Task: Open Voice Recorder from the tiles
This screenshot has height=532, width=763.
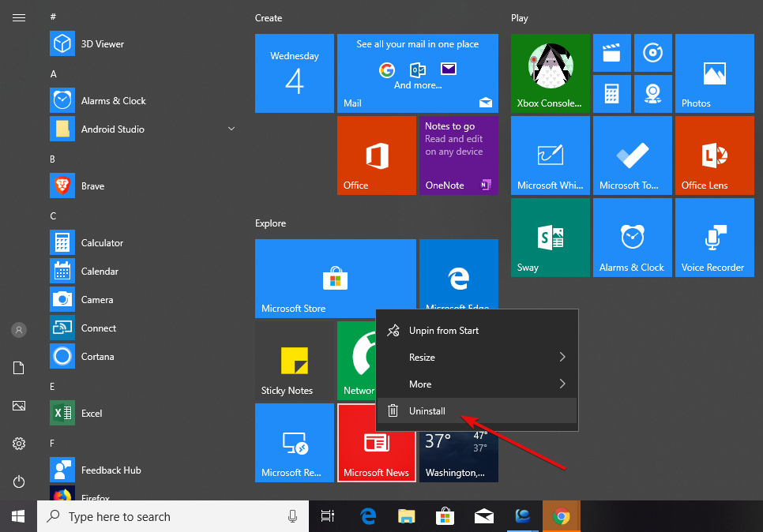Action: tap(713, 237)
